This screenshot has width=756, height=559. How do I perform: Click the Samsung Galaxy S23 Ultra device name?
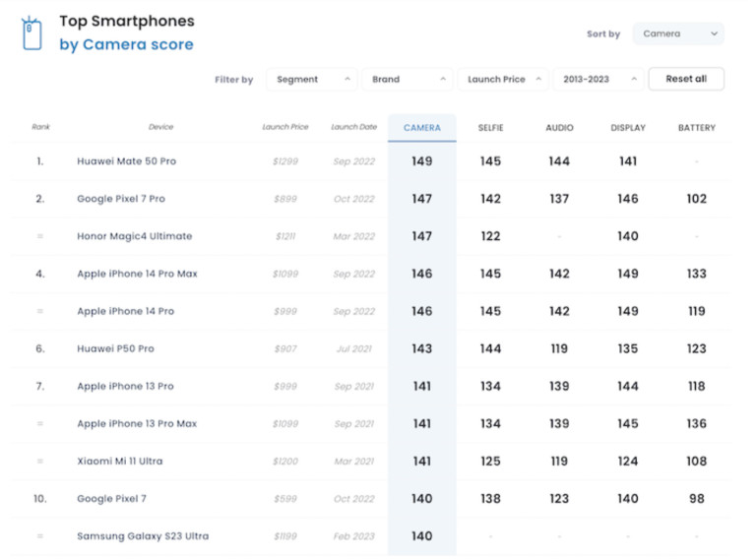tap(143, 536)
